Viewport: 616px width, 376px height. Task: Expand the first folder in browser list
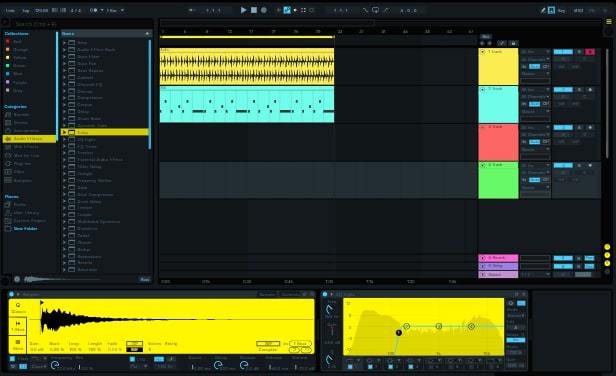[x=64, y=42]
